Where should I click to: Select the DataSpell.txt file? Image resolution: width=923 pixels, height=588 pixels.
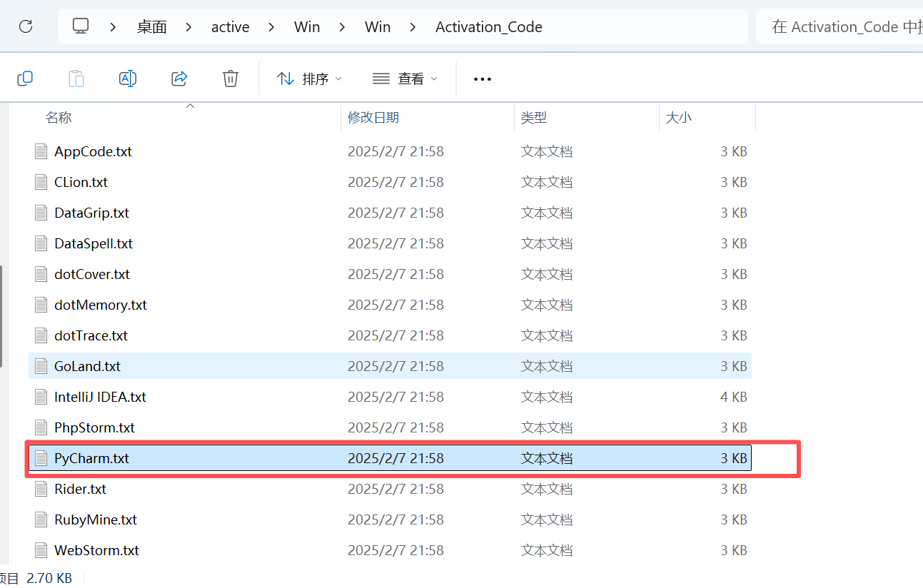pyautogui.click(x=390, y=243)
